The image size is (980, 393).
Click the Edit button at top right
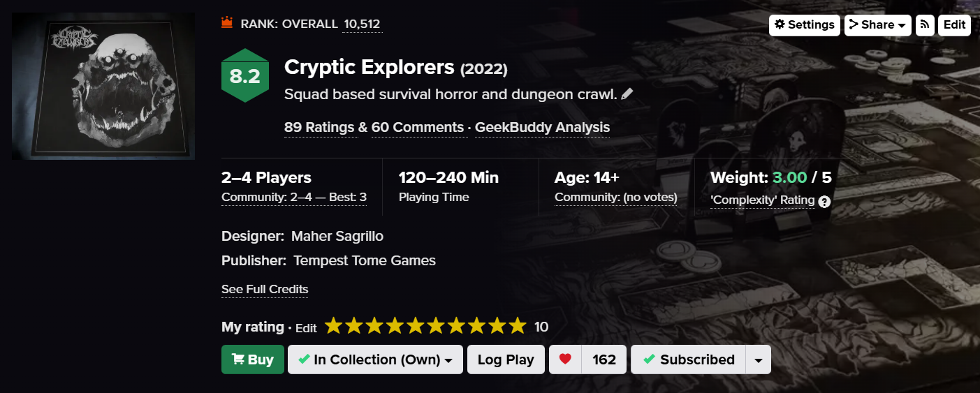click(954, 25)
